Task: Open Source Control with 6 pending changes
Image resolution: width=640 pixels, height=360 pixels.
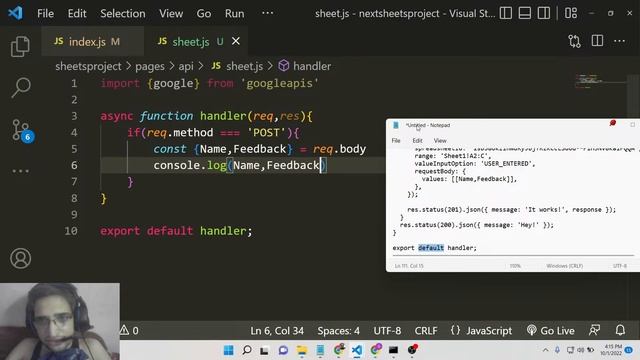Action: coord(21,130)
